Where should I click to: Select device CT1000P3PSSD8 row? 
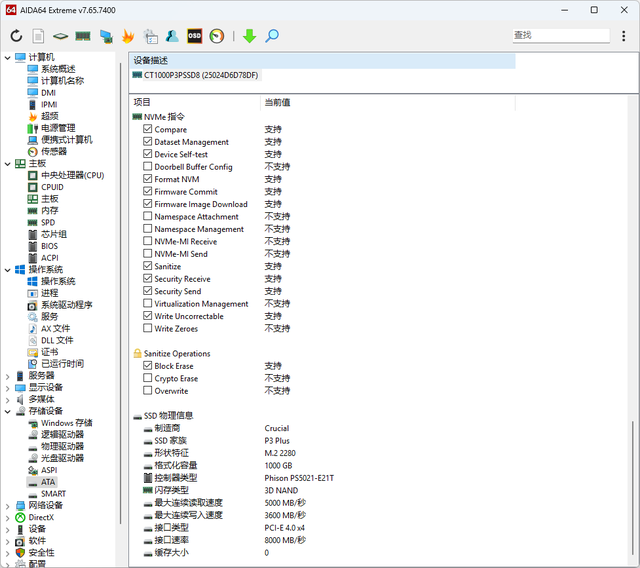196,75
